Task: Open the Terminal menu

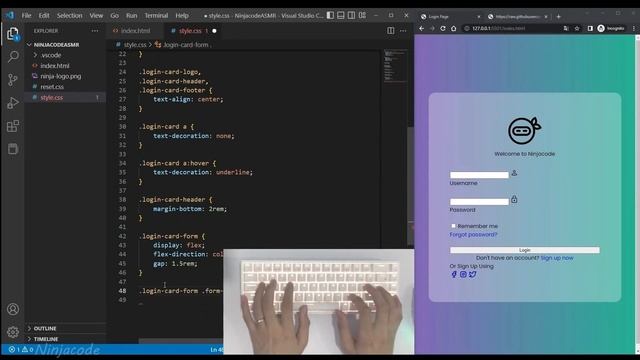Action: point(156,16)
